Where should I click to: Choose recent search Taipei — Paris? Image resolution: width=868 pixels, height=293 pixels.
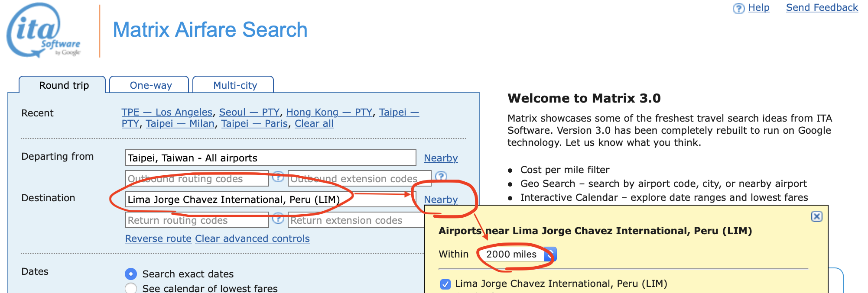[x=254, y=123]
